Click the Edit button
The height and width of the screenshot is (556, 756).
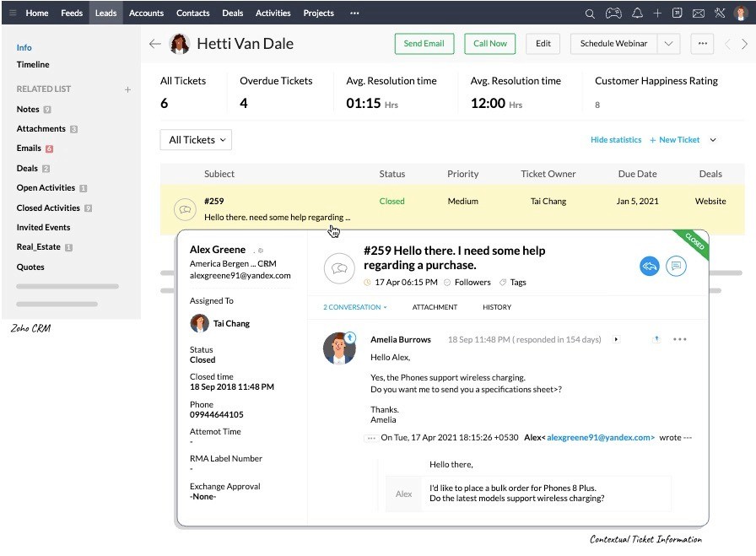click(x=543, y=44)
